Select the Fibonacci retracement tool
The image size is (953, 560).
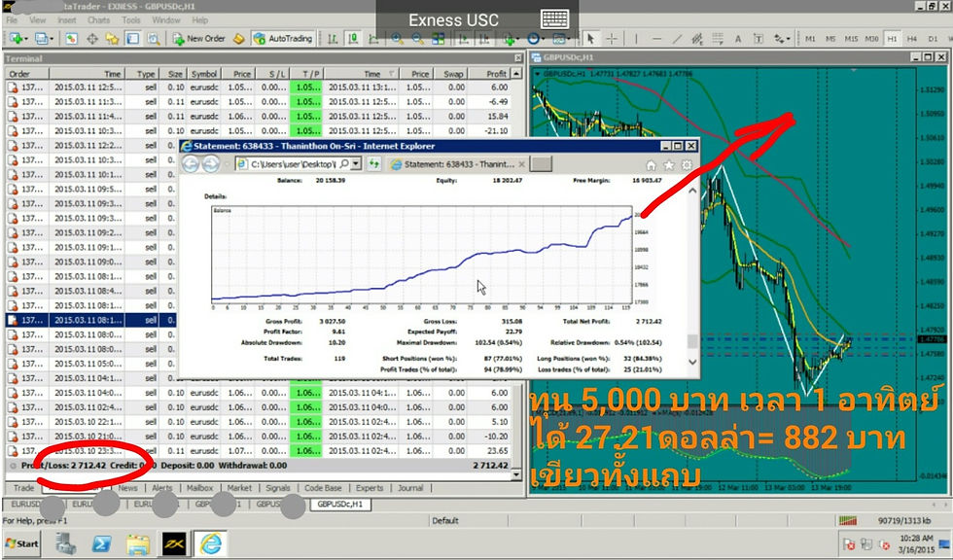pos(718,39)
